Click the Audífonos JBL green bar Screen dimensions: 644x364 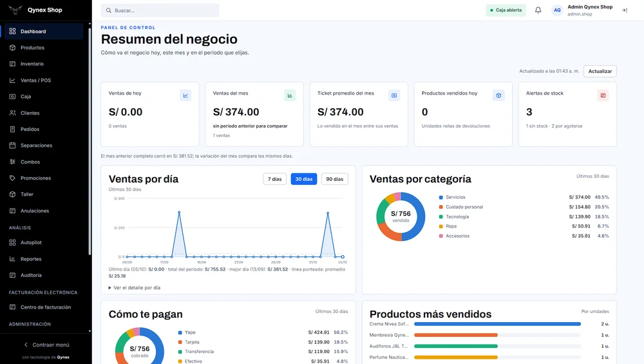point(456,346)
